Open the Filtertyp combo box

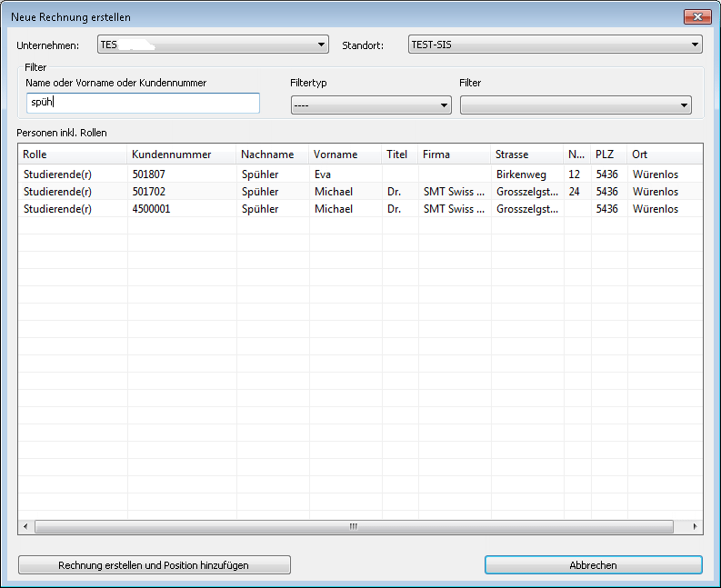(x=370, y=105)
